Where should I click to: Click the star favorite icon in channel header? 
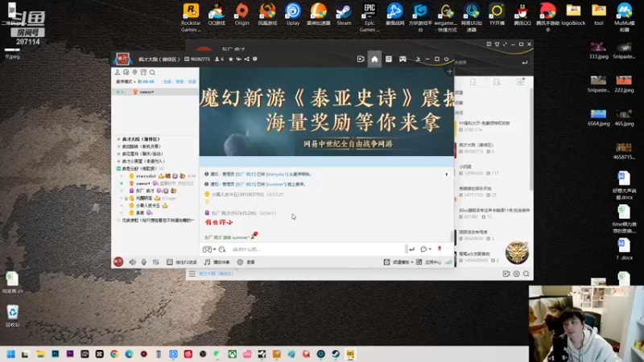(231, 59)
